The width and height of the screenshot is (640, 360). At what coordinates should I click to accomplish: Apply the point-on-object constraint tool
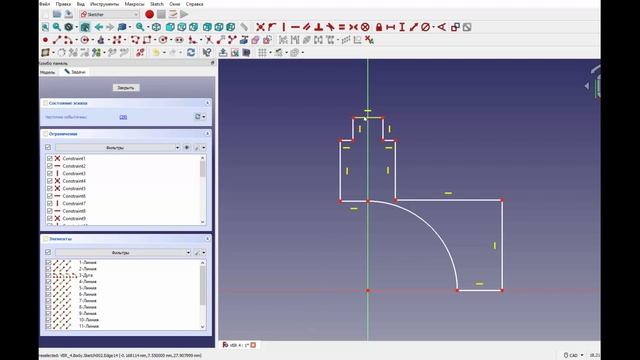[x=272, y=27]
